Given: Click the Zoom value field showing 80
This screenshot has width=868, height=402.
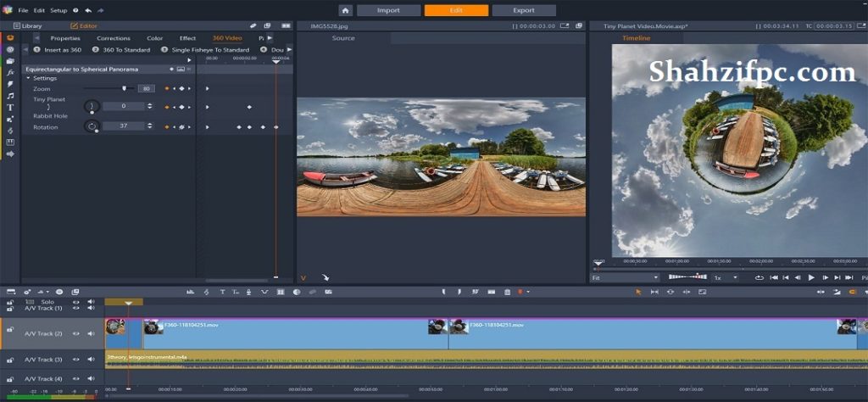Looking at the screenshot, I should click(x=146, y=88).
